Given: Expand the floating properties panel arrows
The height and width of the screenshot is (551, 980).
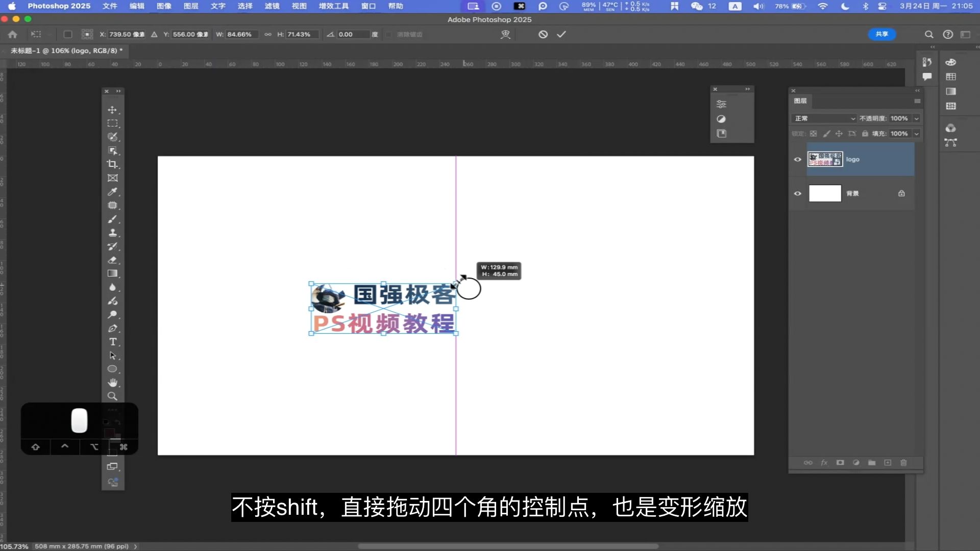Looking at the screenshot, I should click(747, 89).
